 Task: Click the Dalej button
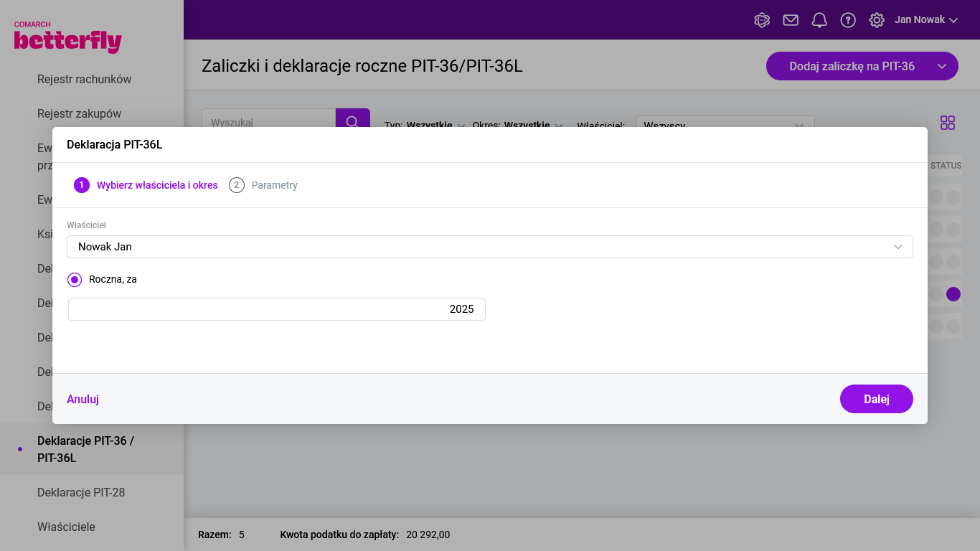point(876,399)
